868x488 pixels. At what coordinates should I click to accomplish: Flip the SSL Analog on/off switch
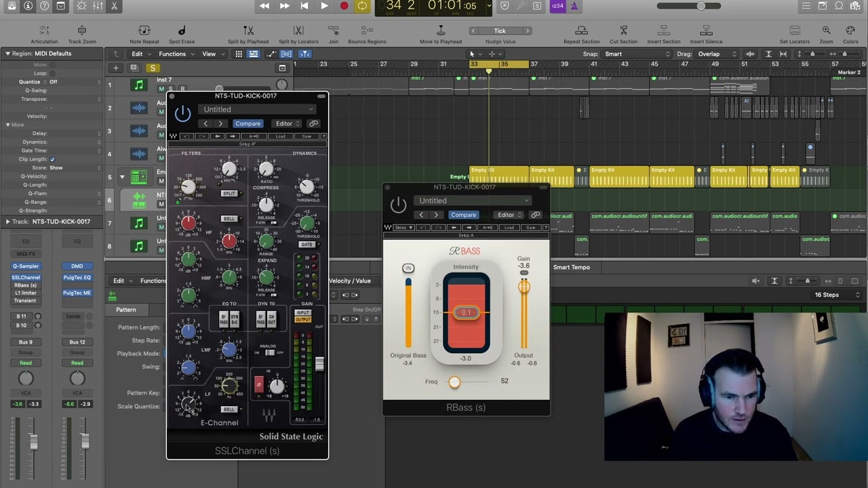(270, 352)
